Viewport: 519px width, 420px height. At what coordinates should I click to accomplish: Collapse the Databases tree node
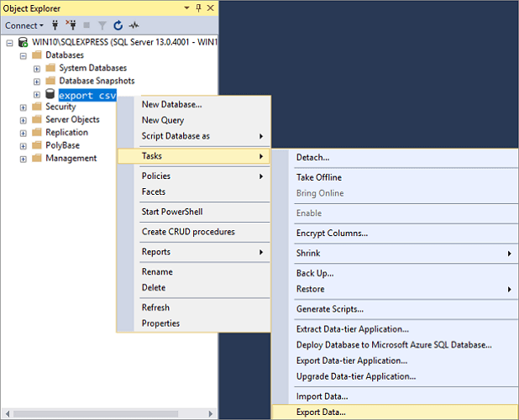24,55
